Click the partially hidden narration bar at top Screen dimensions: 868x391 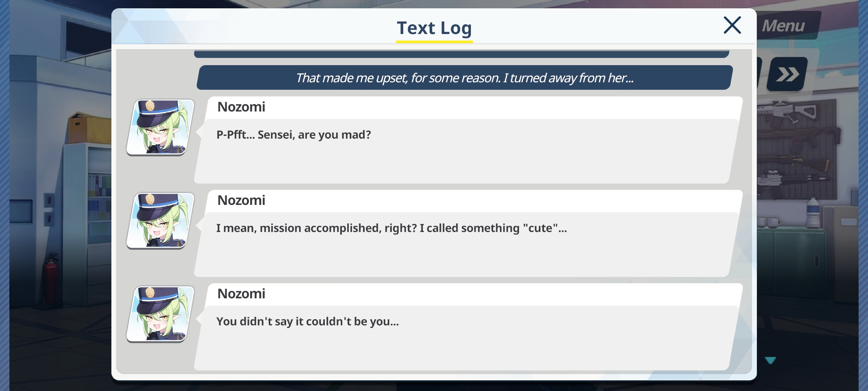click(461, 54)
